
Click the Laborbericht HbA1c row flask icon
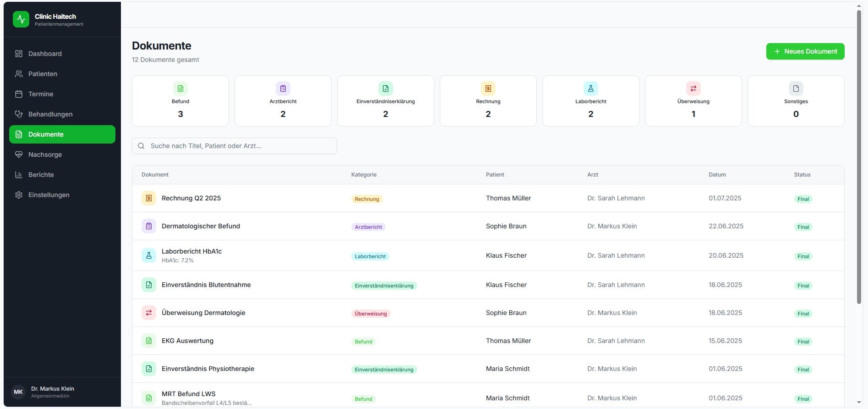(x=149, y=255)
